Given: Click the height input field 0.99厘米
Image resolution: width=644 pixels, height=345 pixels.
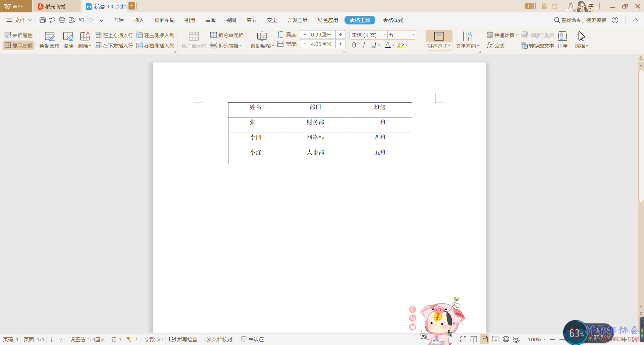Looking at the screenshot, I should [322, 34].
